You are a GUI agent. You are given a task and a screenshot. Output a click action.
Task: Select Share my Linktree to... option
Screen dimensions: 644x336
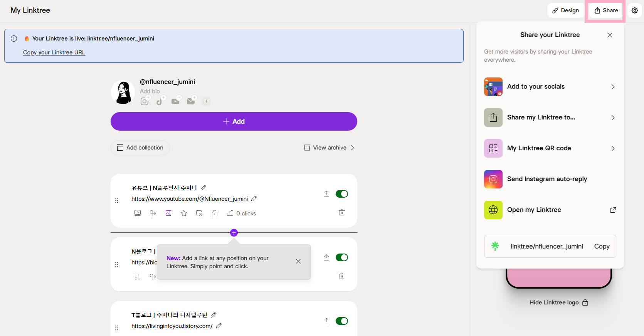pos(550,118)
